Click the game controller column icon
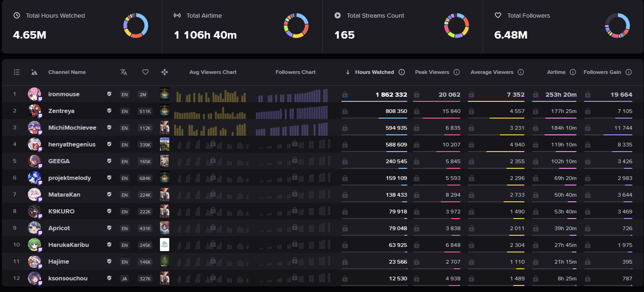The width and height of the screenshot is (644, 292). [x=165, y=72]
